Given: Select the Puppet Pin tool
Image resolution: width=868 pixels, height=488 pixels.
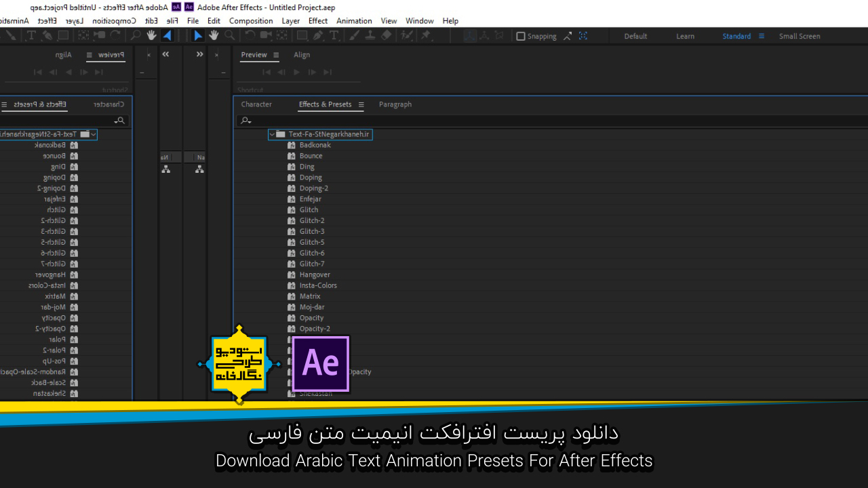Looking at the screenshot, I should [x=425, y=35].
